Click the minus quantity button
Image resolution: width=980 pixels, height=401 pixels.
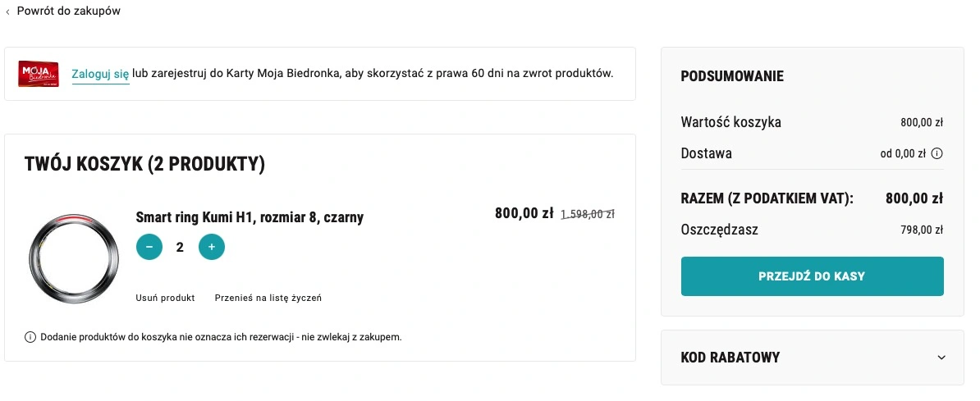pos(149,247)
